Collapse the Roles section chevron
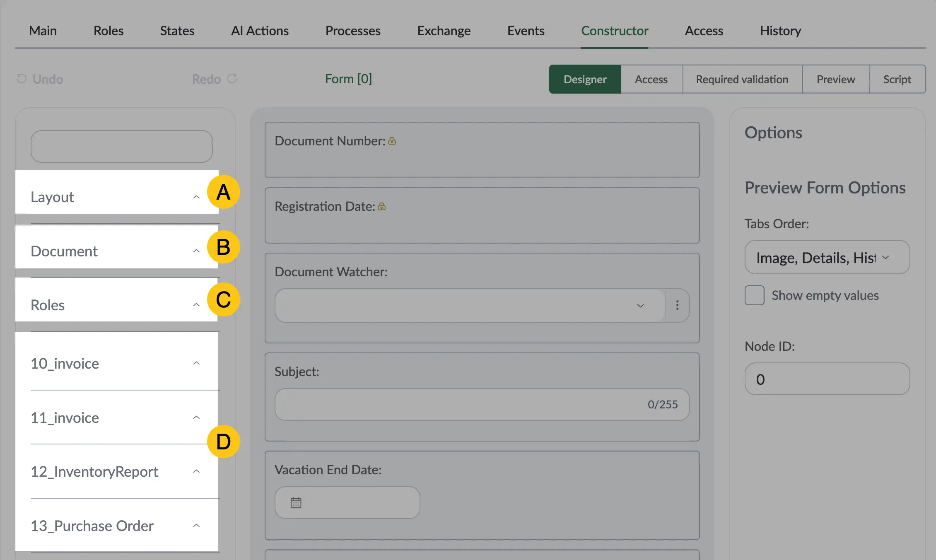This screenshot has height=560, width=936. pyautogui.click(x=196, y=305)
